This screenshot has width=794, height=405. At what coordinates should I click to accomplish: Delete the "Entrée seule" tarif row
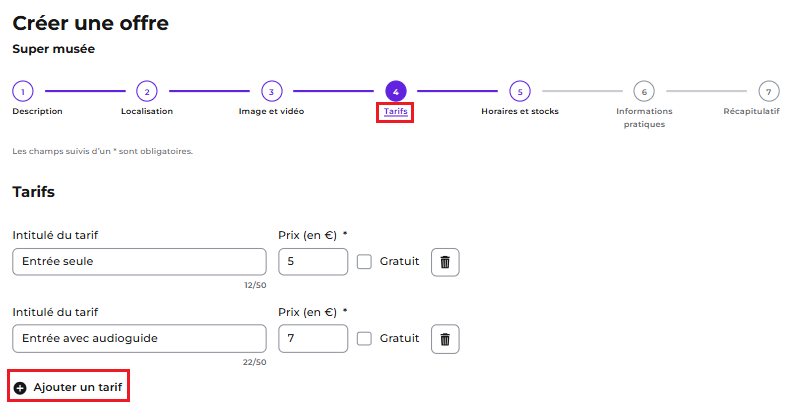coord(445,262)
